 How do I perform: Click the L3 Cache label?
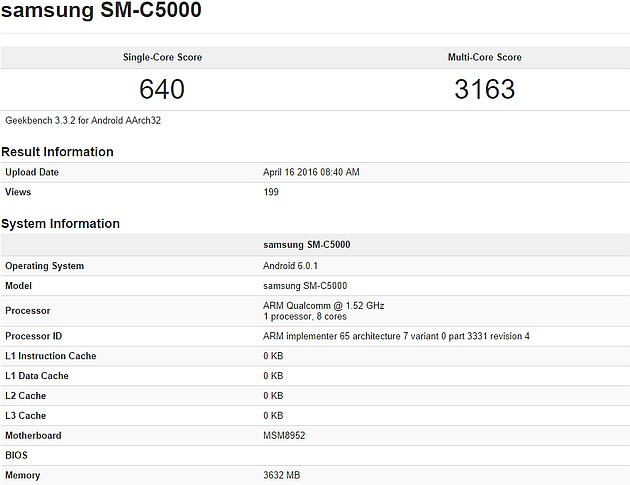[x=26, y=415]
